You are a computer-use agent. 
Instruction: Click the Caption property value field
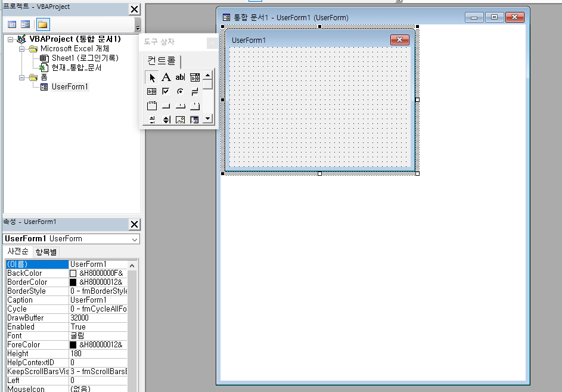(x=98, y=300)
